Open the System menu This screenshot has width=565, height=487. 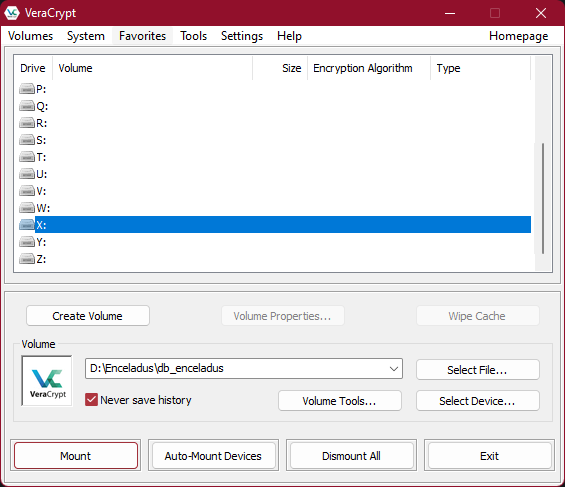pos(86,36)
